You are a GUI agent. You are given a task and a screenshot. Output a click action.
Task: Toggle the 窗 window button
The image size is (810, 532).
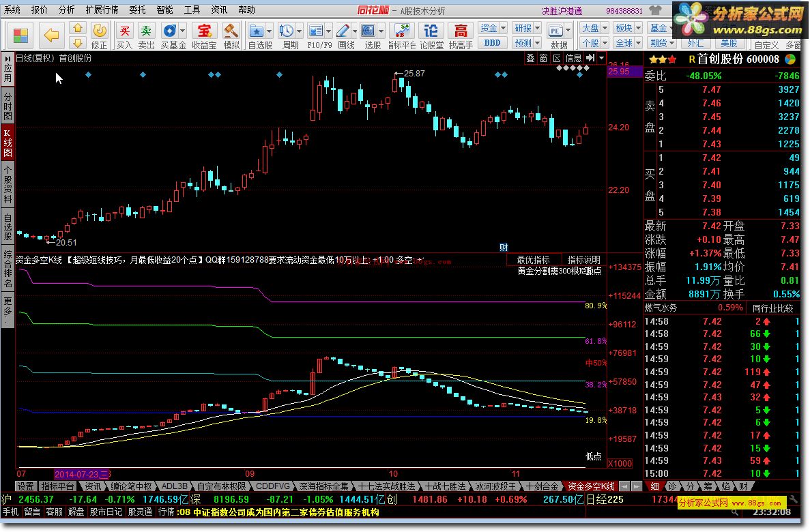pyautogui.click(x=543, y=59)
